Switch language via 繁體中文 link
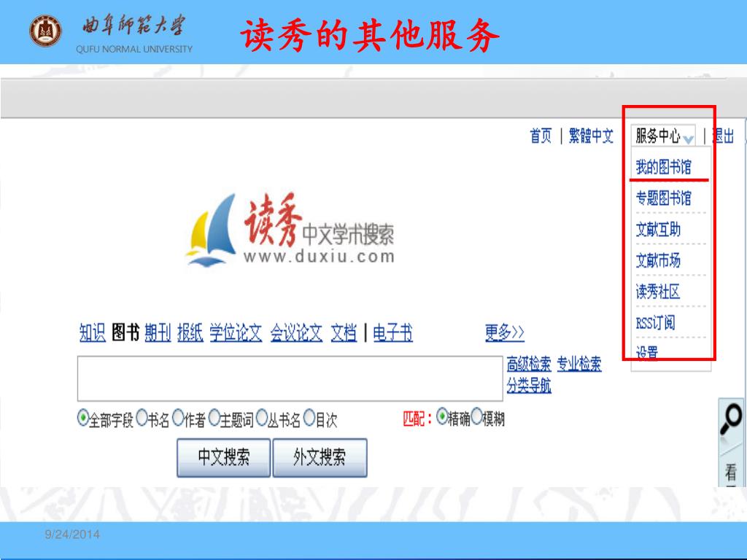The image size is (747, 560). (x=591, y=136)
